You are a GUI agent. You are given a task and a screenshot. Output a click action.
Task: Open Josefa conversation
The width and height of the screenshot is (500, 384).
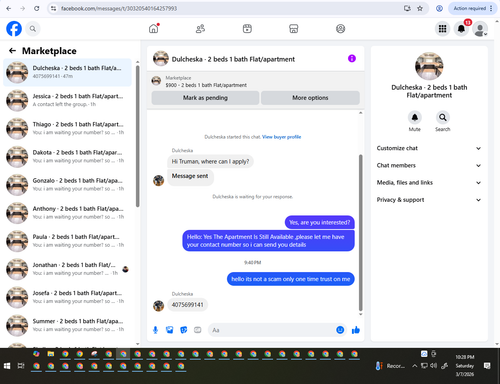click(x=67, y=297)
